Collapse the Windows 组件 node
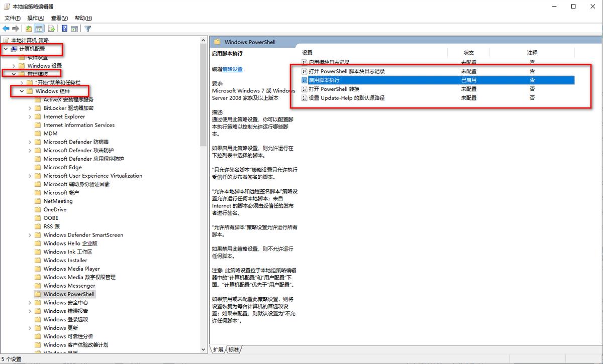The image size is (603, 364). click(x=22, y=91)
